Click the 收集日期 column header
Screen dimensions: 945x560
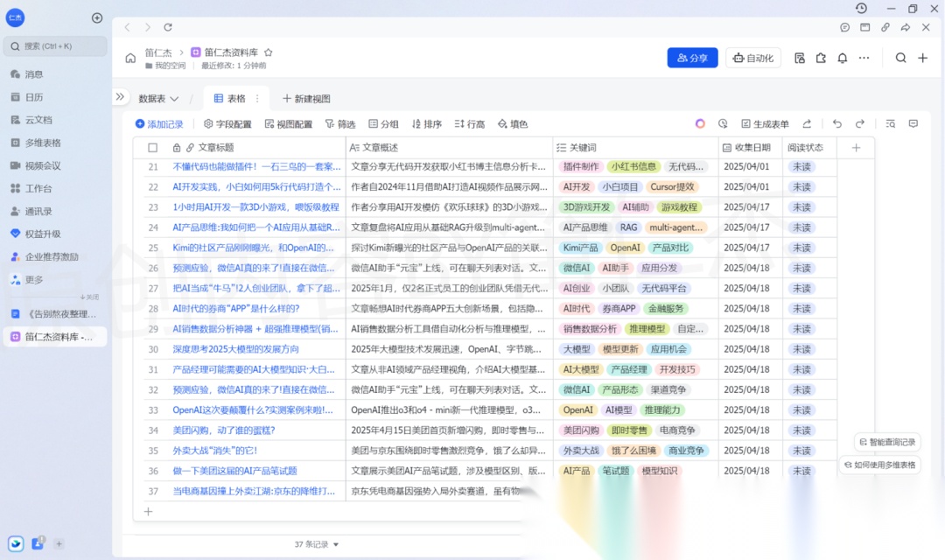(x=751, y=148)
